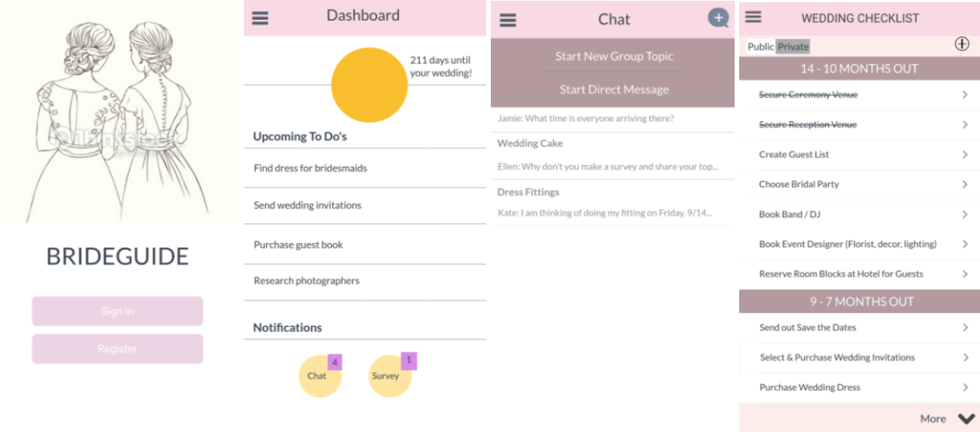
Task: Expand Book Band / DJ row arrow
Action: (x=965, y=214)
